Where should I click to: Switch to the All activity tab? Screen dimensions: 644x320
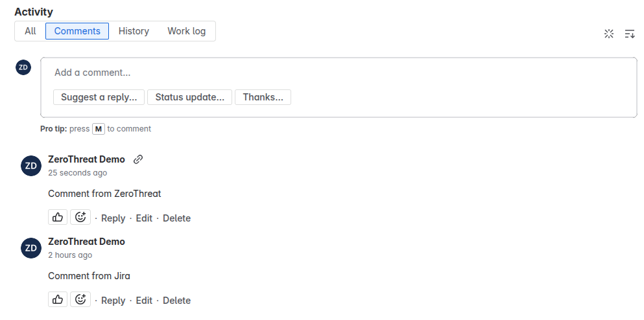[30, 31]
